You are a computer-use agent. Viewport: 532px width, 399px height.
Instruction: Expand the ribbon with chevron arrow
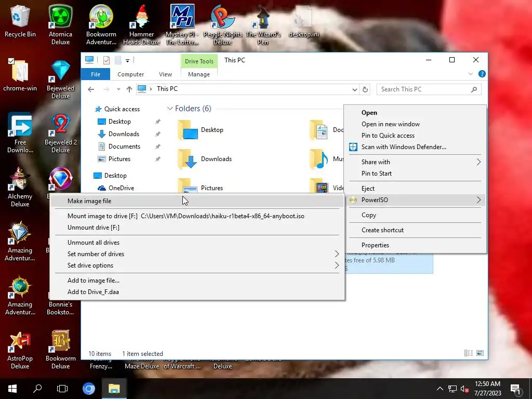pyautogui.click(x=470, y=74)
